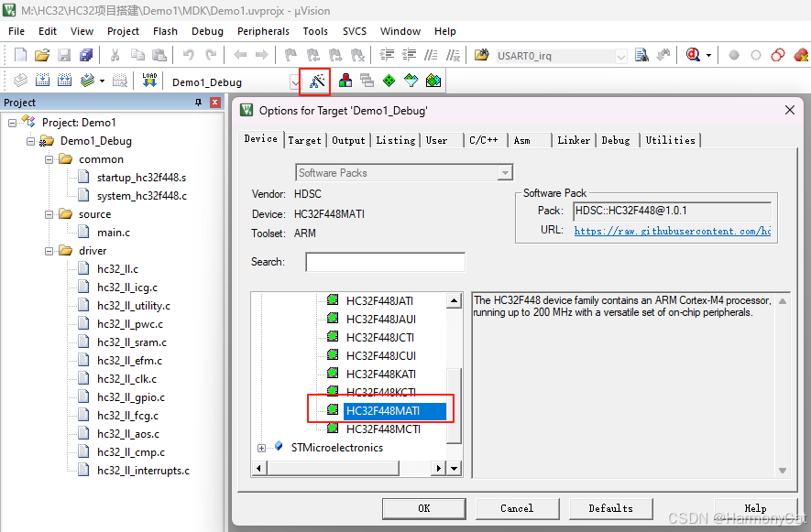The height and width of the screenshot is (532, 811).
Task: Click the Download LOAD icon
Action: 149,81
